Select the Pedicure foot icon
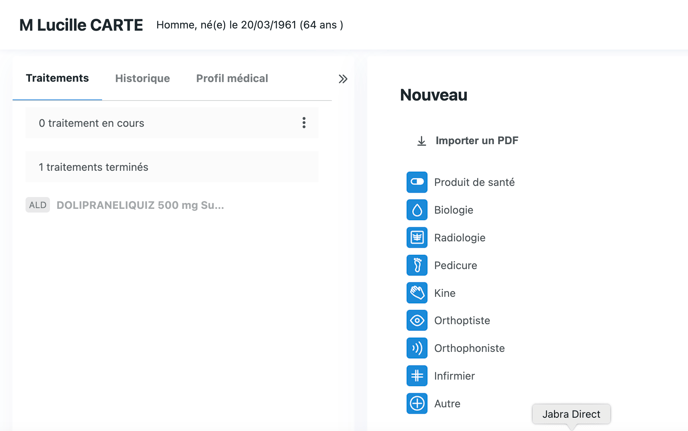This screenshot has height=431, width=688. (x=417, y=265)
